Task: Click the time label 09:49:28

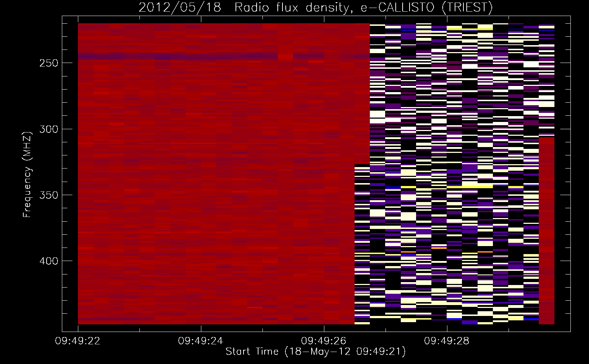Action: [x=447, y=341]
